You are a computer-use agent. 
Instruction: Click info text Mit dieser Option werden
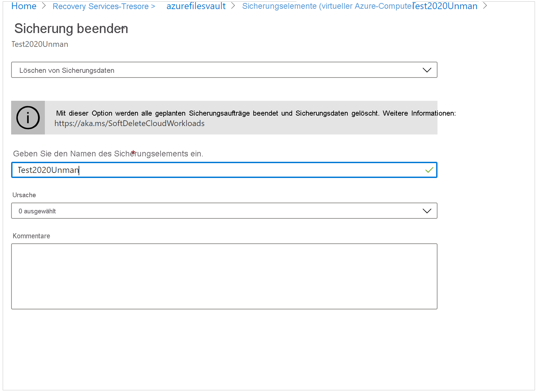click(x=256, y=113)
